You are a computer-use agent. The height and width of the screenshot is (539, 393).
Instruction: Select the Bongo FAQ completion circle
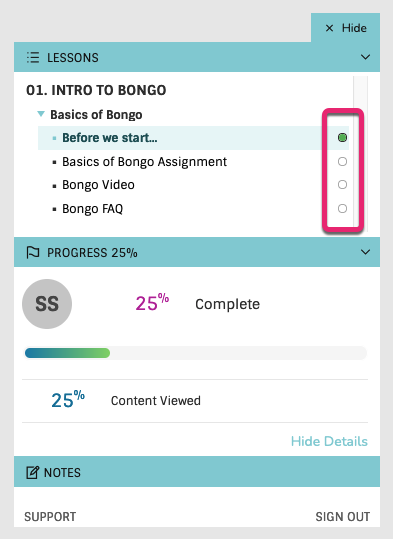pos(342,208)
